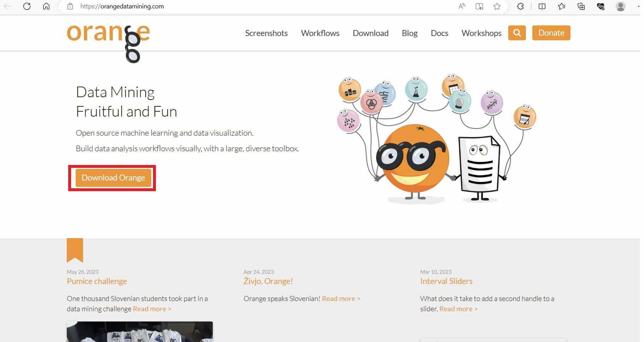Click the user profile avatar
This screenshot has width=644, height=342.
pos(621,6)
